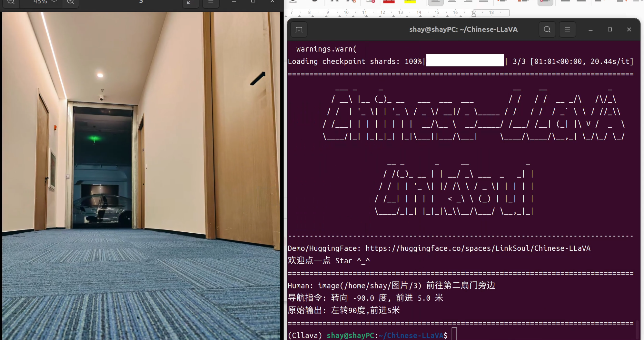Viewport: 644px width, 340px height.
Task: Minimize the image viewer window
Action: tap(234, 2)
